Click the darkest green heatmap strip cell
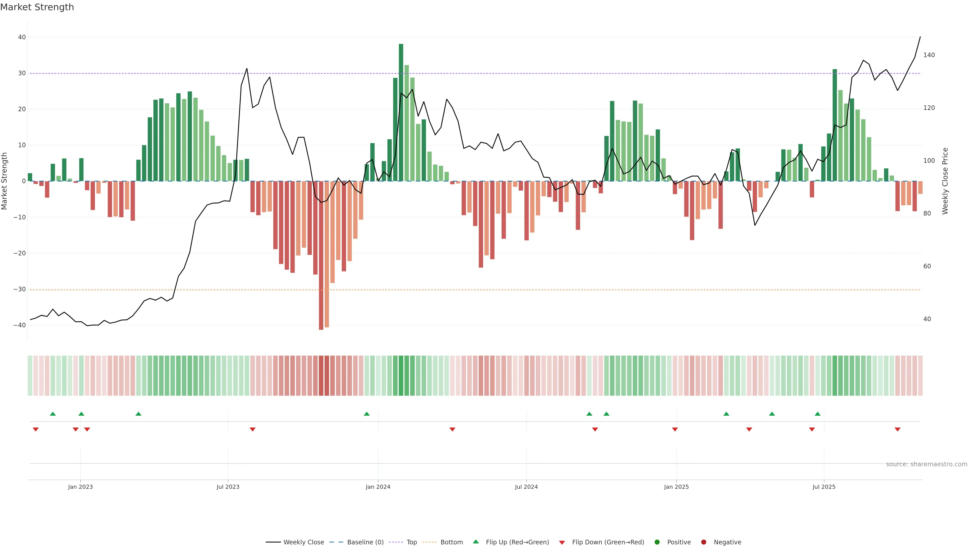 pyautogui.click(x=401, y=375)
